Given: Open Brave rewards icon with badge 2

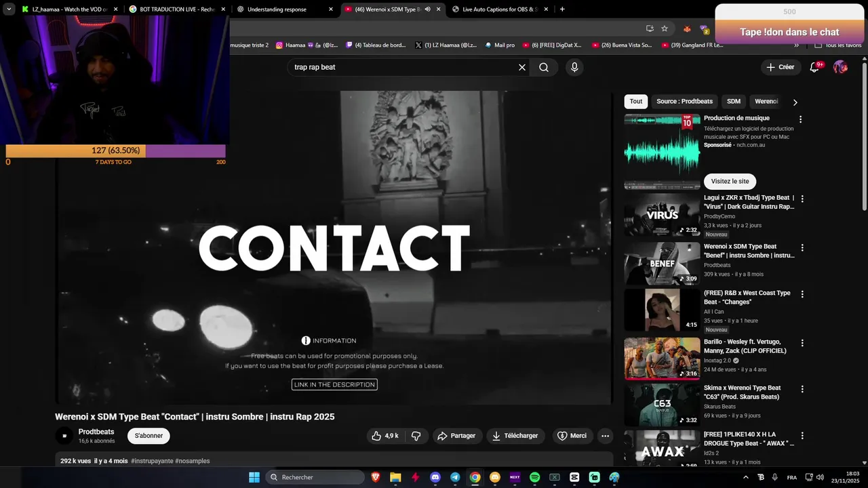Looking at the screenshot, I should pos(705,29).
